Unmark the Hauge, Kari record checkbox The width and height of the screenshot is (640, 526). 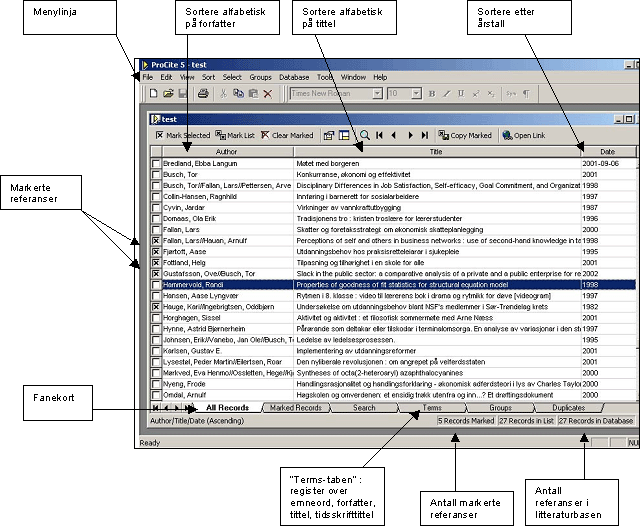156,307
